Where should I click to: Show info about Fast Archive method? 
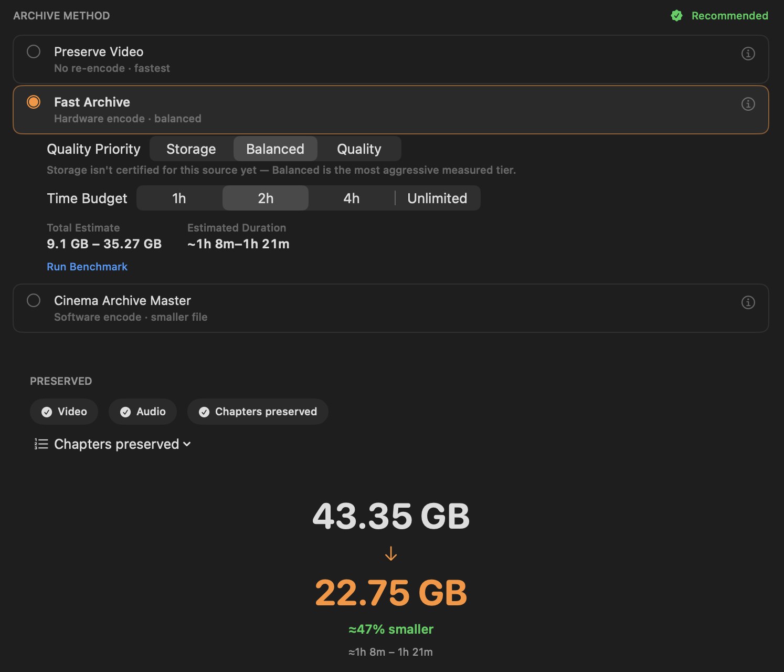tap(748, 104)
